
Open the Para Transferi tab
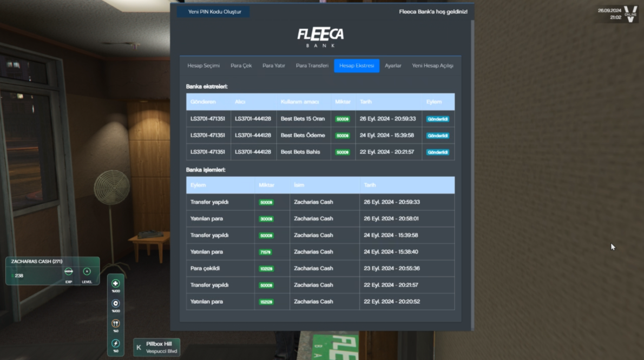click(312, 66)
